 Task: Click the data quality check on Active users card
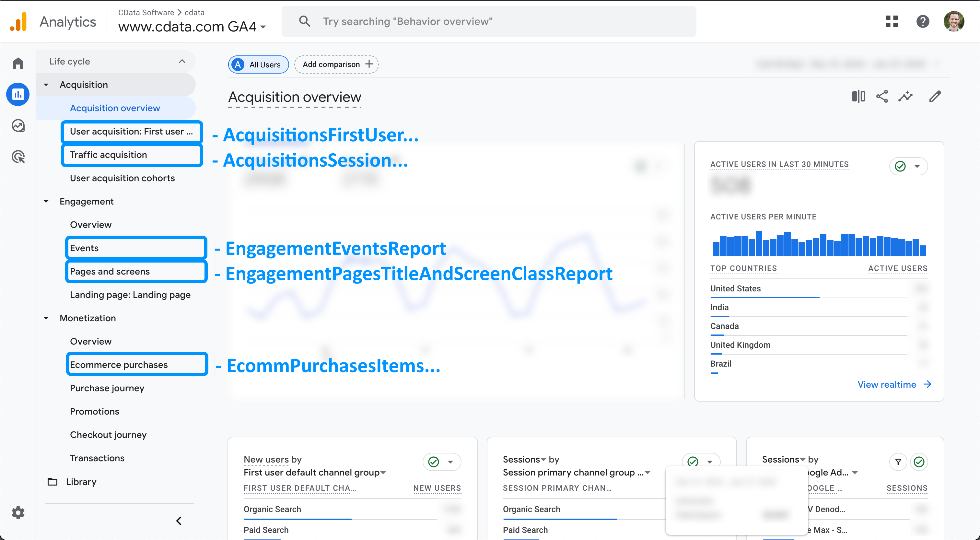pyautogui.click(x=899, y=166)
